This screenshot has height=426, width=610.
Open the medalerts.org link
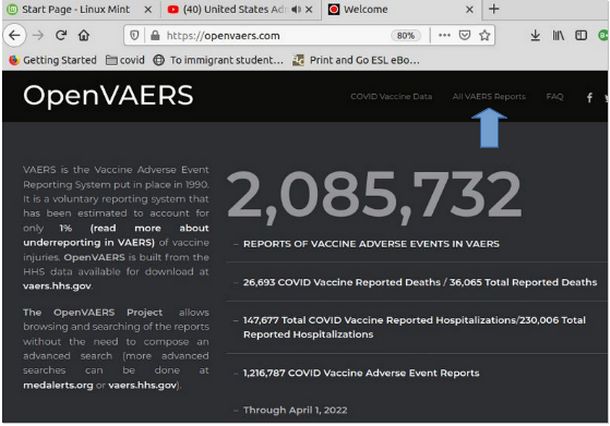(58, 385)
